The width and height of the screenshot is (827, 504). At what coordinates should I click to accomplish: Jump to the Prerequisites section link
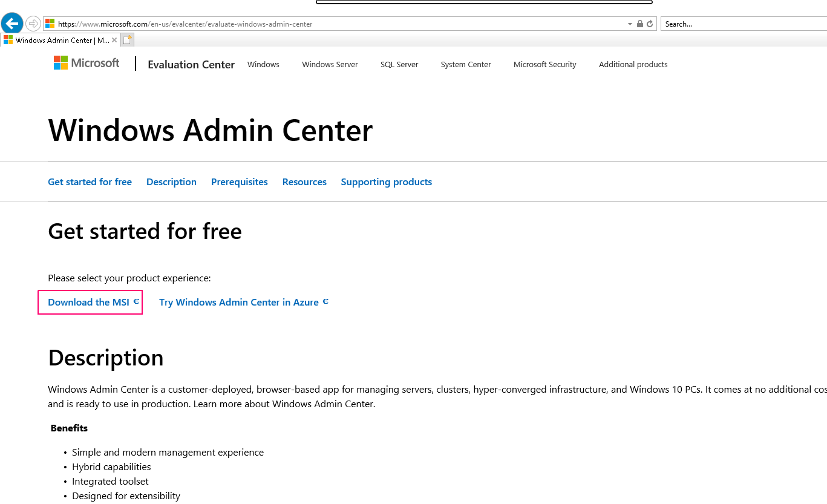(x=240, y=182)
